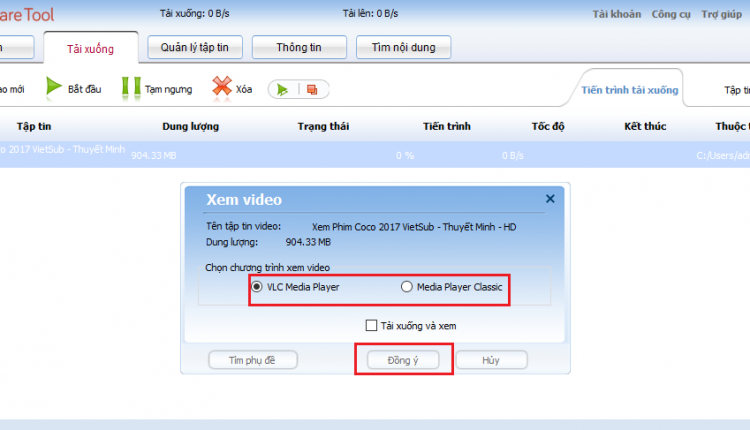Image resolution: width=750 pixels, height=430 pixels.
Task: Click the Đồng ý button
Action: [403, 360]
